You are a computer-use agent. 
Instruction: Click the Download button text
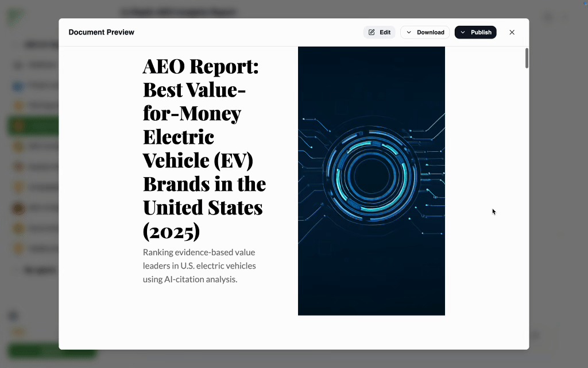coord(430,32)
